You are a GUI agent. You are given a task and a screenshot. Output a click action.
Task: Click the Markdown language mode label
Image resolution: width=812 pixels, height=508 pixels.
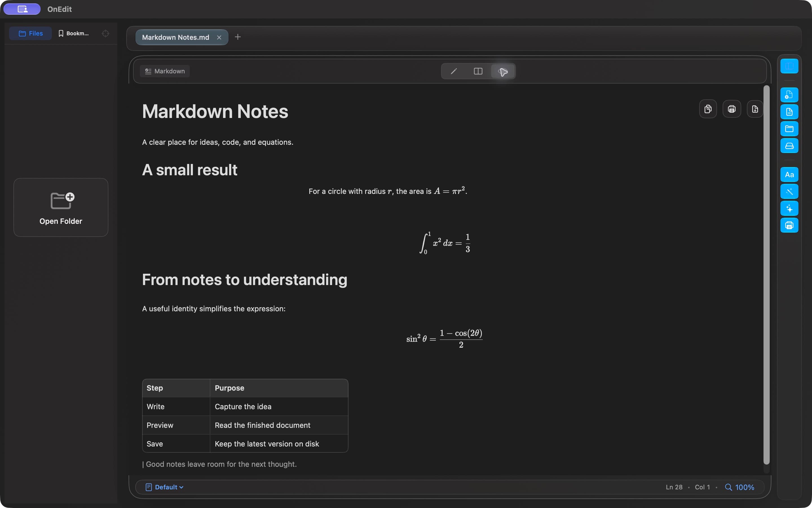click(165, 71)
